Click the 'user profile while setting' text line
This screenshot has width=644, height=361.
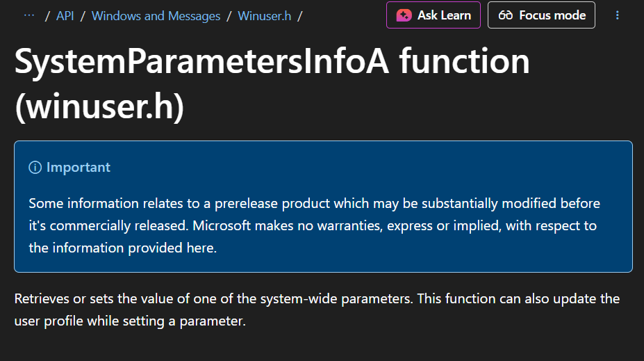pos(130,322)
